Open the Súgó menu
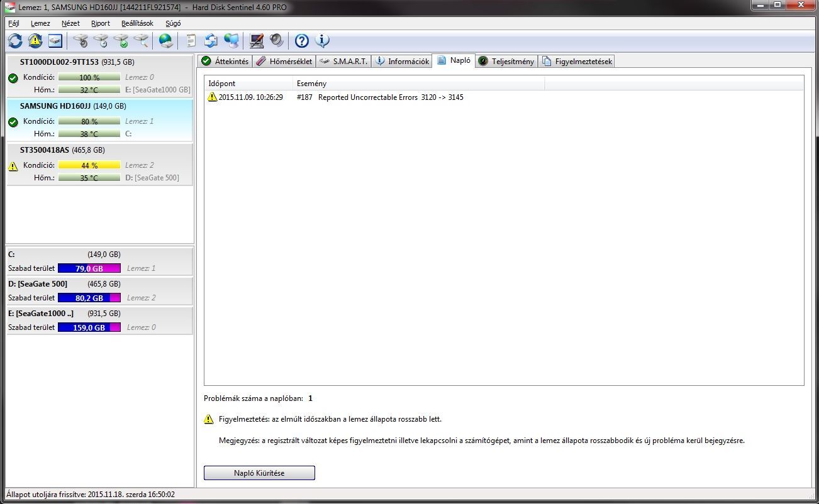Image resolution: width=819 pixels, height=504 pixels. coord(173,23)
